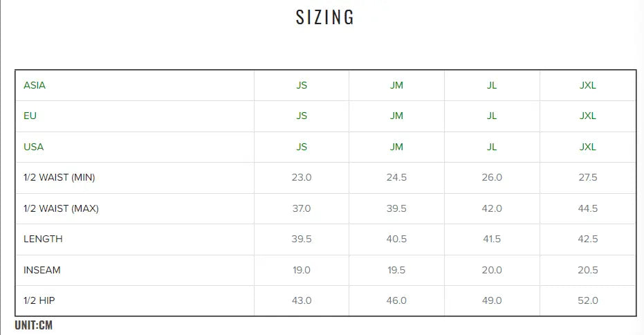Click the LENGTH row label
644x335 pixels.
tap(43, 239)
